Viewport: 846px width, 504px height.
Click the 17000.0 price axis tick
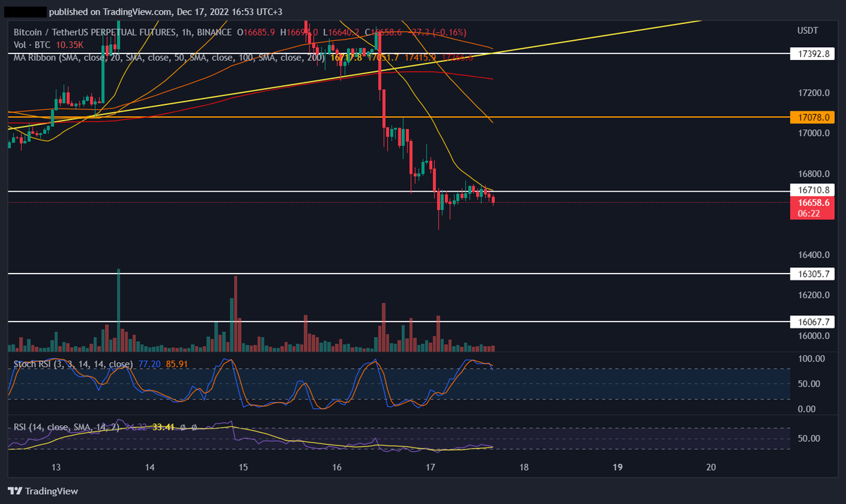(814, 133)
